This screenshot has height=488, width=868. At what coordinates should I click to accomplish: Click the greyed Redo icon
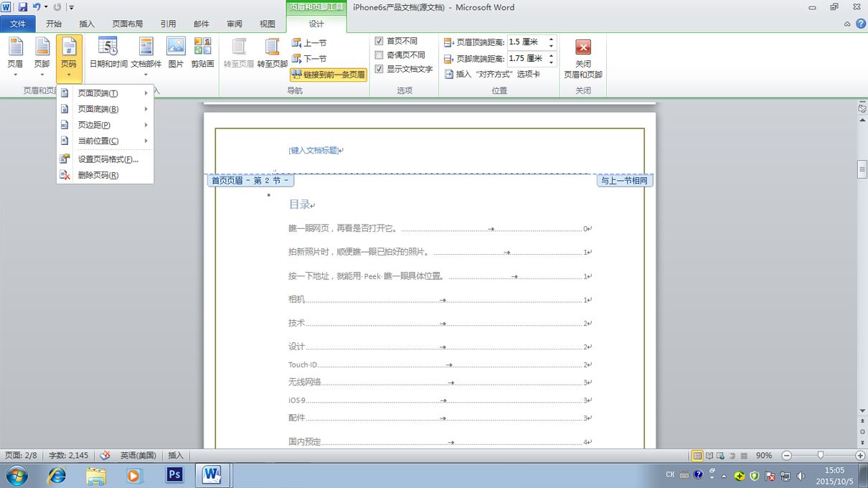click(x=57, y=7)
